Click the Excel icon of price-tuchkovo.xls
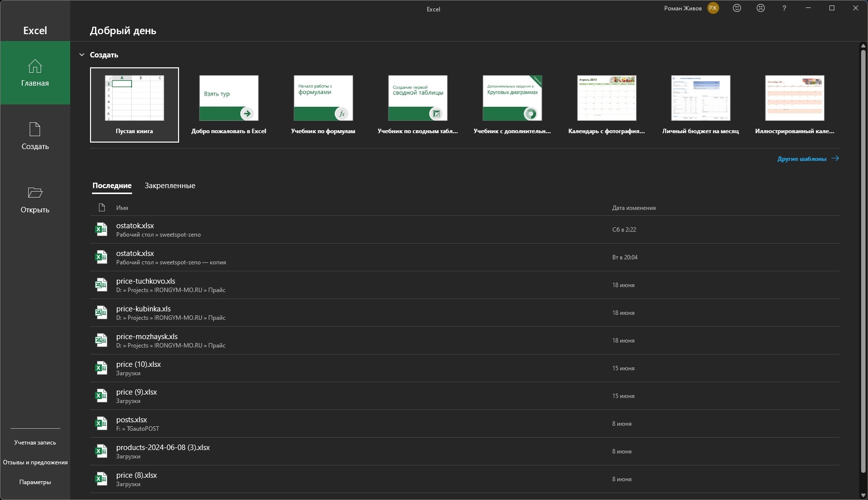 coord(101,285)
